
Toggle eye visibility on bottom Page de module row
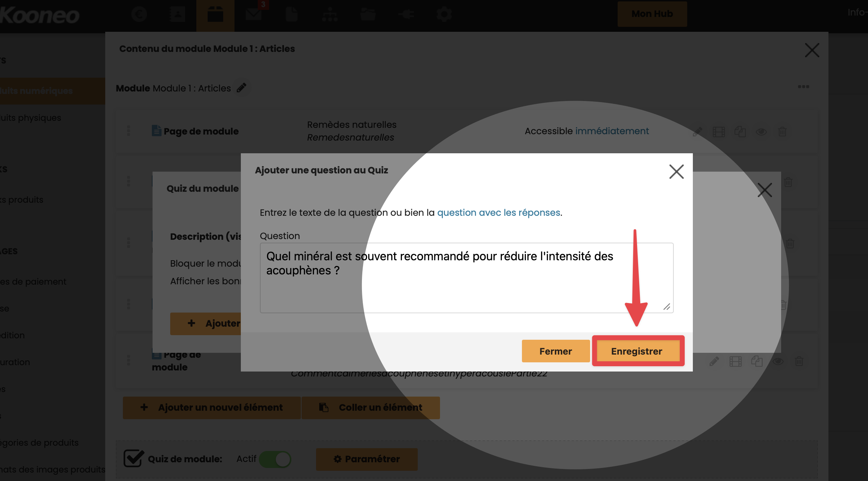pyautogui.click(x=778, y=361)
